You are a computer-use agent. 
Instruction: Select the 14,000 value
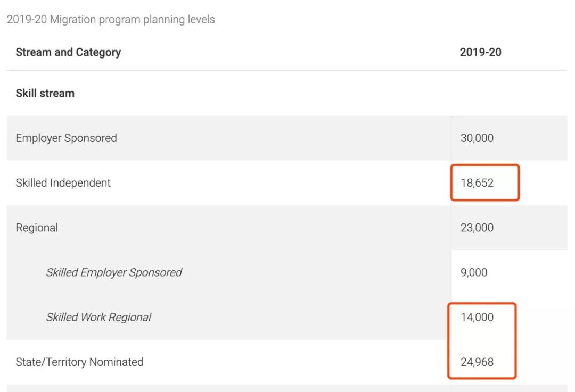[477, 317]
